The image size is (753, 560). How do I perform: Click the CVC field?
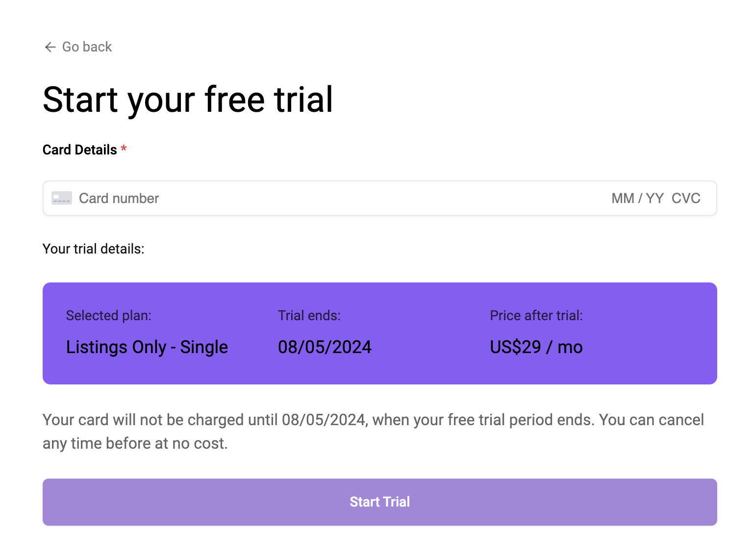click(x=686, y=198)
